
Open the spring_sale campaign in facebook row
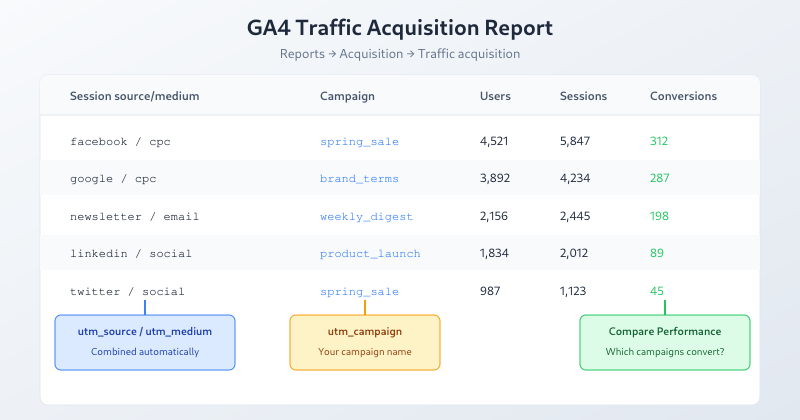(359, 142)
